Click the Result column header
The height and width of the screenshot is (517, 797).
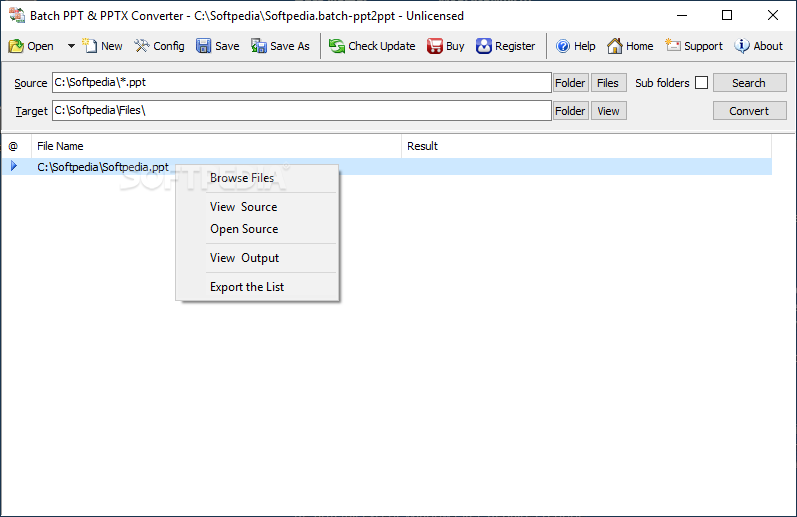(x=587, y=146)
